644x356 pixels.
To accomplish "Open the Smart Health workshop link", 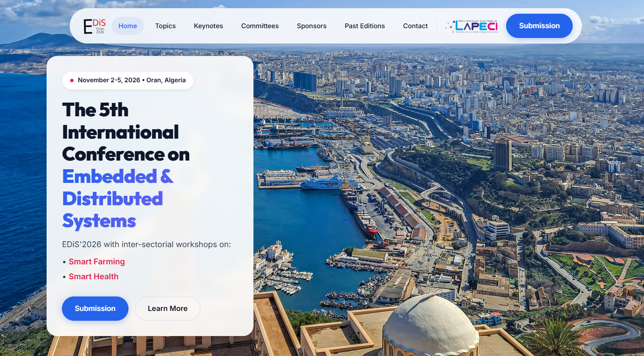I will [94, 276].
